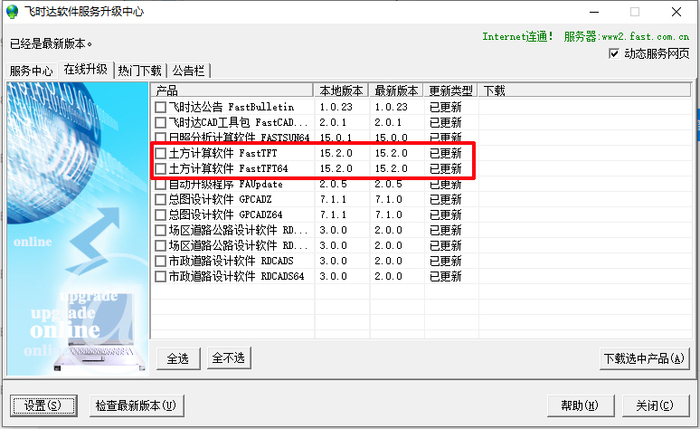The image size is (700, 429).
Task: Sort by the 更新类型 column header
Action: [x=451, y=91]
